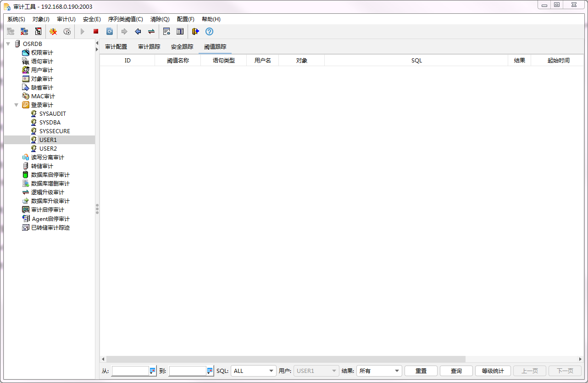
Task: Click the 重置 button
Action: click(421, 371)
